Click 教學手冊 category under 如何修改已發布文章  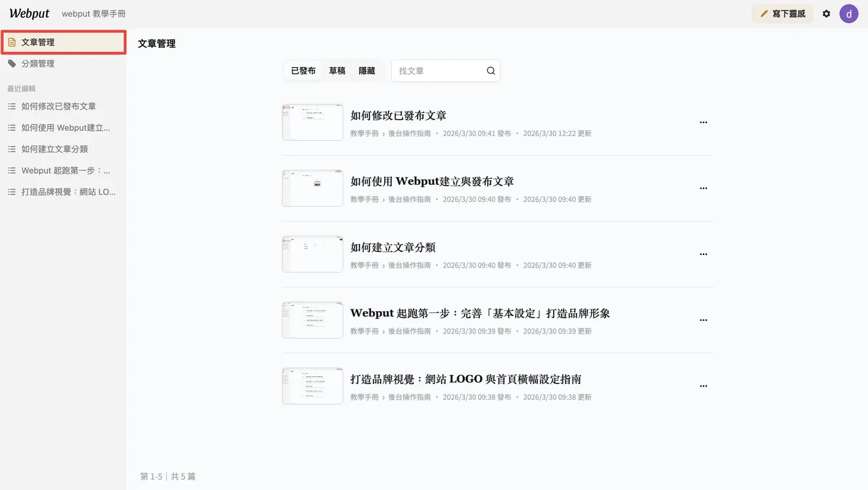click(364, 134)
